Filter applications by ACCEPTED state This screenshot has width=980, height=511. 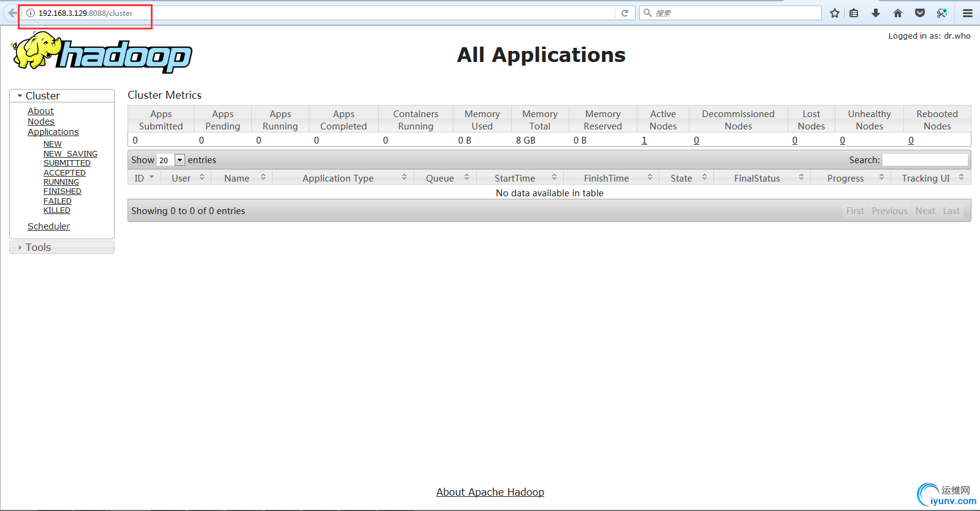(64, 173)
